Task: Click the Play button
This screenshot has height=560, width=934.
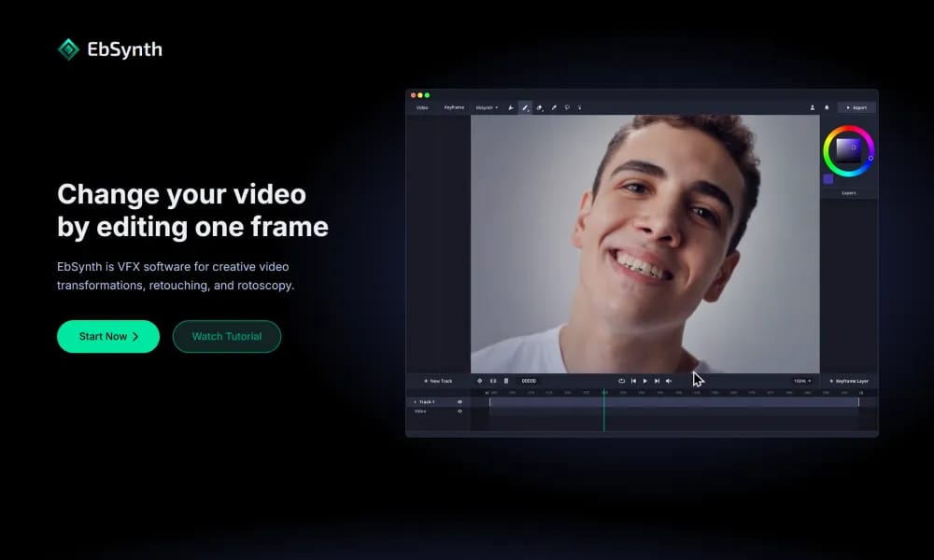Action: click(x=645, y=381)
